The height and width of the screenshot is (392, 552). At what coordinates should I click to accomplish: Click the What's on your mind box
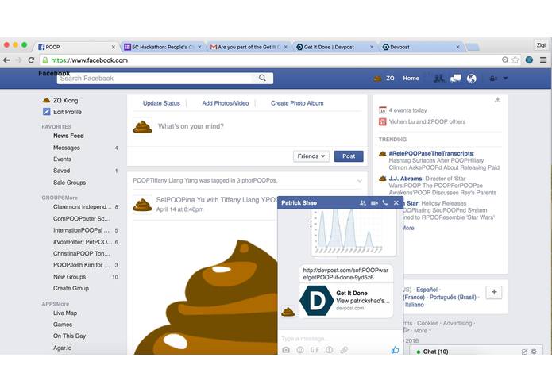click(191, 126)
